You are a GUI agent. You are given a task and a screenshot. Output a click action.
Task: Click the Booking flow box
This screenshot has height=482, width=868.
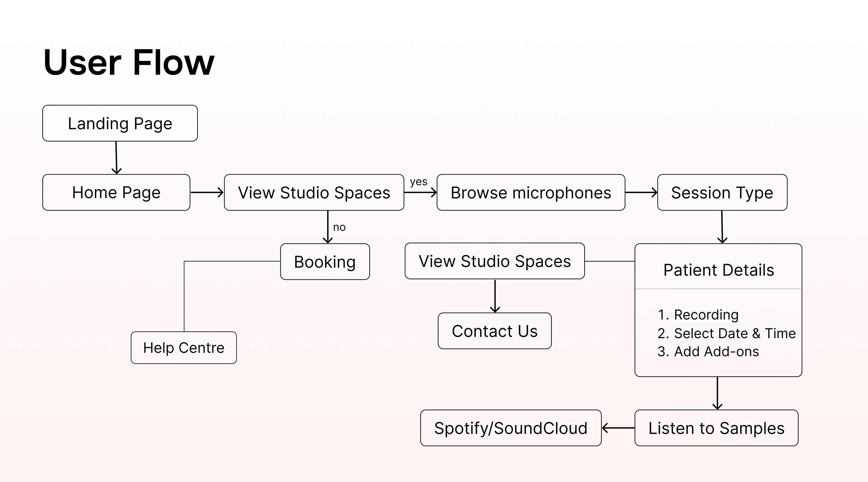coord(325,262)
